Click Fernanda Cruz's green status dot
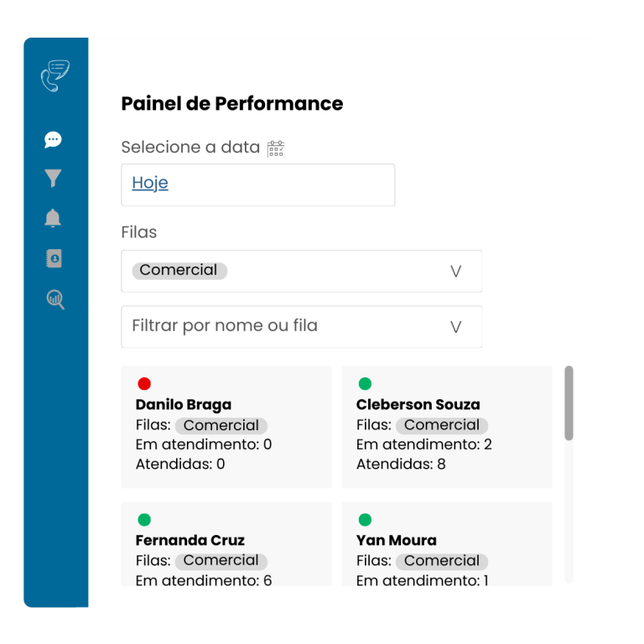This screenshot has width=644, height=644. [x=144, y=520]
